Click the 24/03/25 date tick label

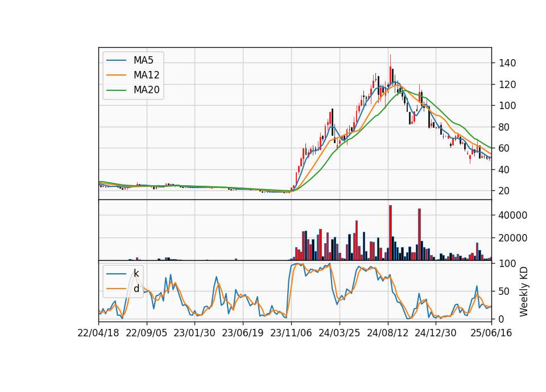339,333
